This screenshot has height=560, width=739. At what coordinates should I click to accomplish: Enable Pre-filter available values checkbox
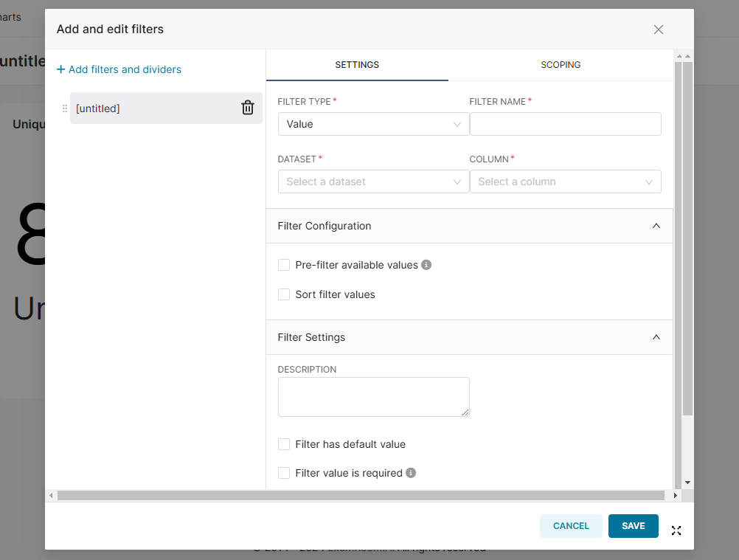pyautogui.click(x=284, y=265)
